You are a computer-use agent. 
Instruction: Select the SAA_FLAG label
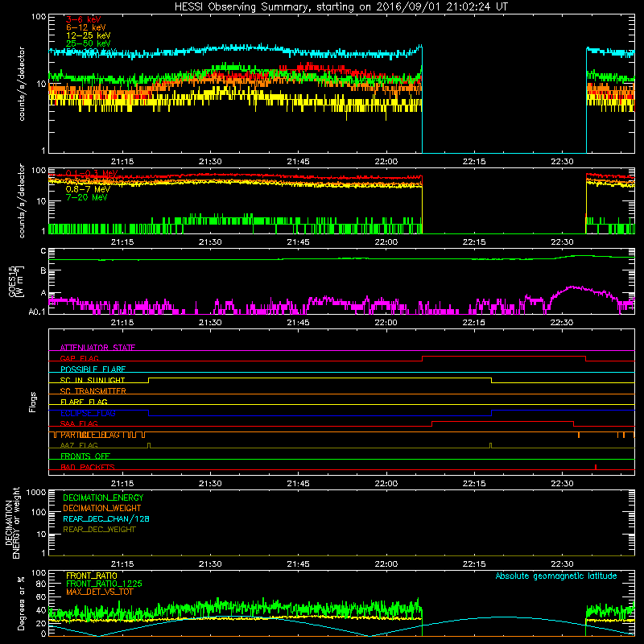coord(79,424)
